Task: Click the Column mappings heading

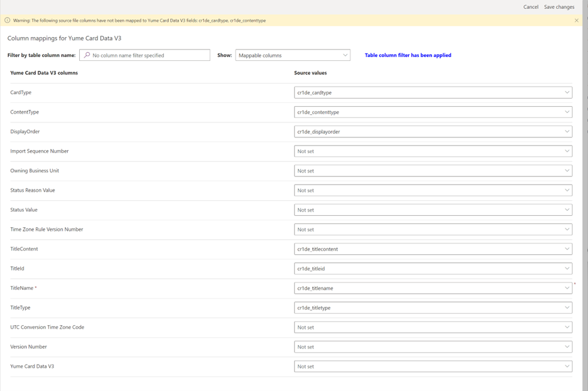Action: [64, 38]
